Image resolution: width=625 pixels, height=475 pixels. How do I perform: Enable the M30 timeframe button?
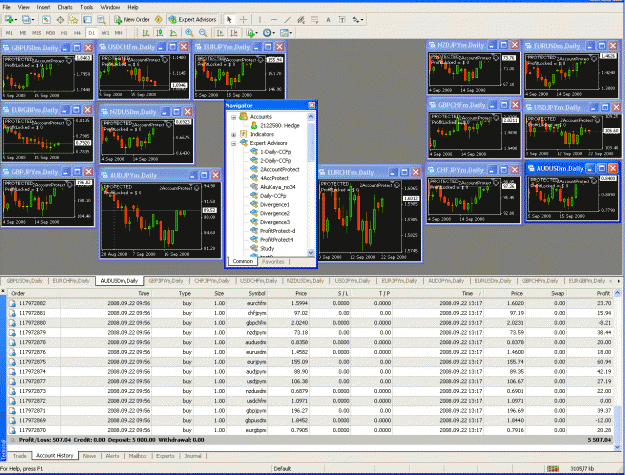coord(50,33)
